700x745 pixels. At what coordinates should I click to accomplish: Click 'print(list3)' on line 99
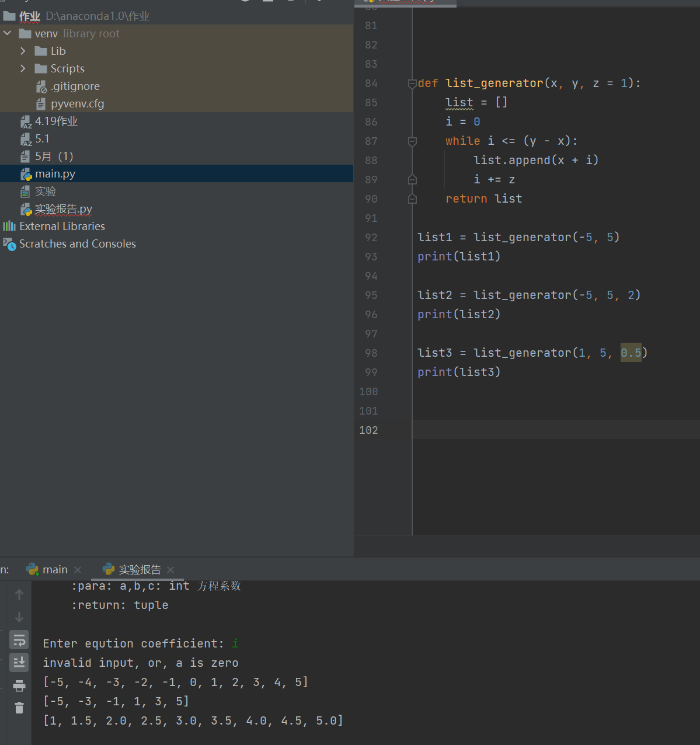click(x=459, y=372)
